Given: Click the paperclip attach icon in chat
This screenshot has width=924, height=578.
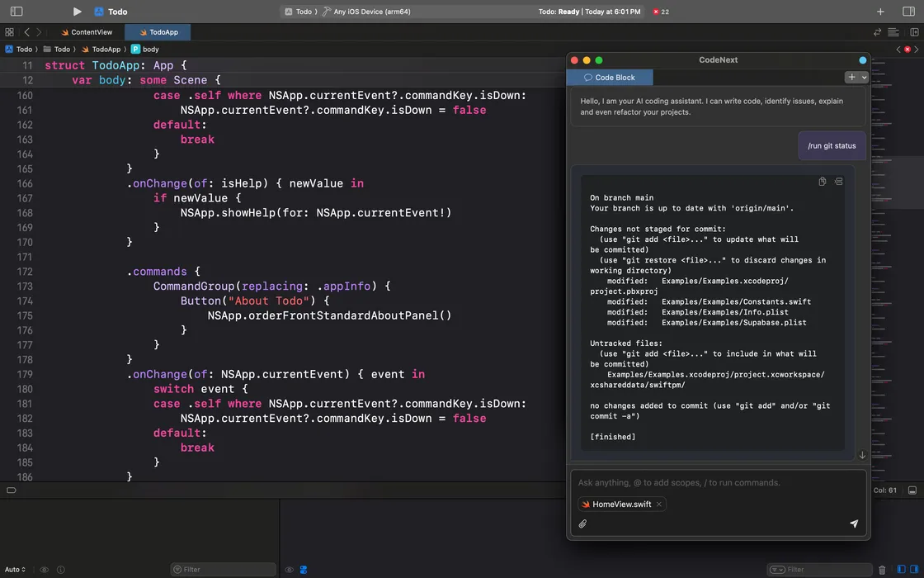Looking at the screenshot, I should pyautogui.click(x=582, y=524).
